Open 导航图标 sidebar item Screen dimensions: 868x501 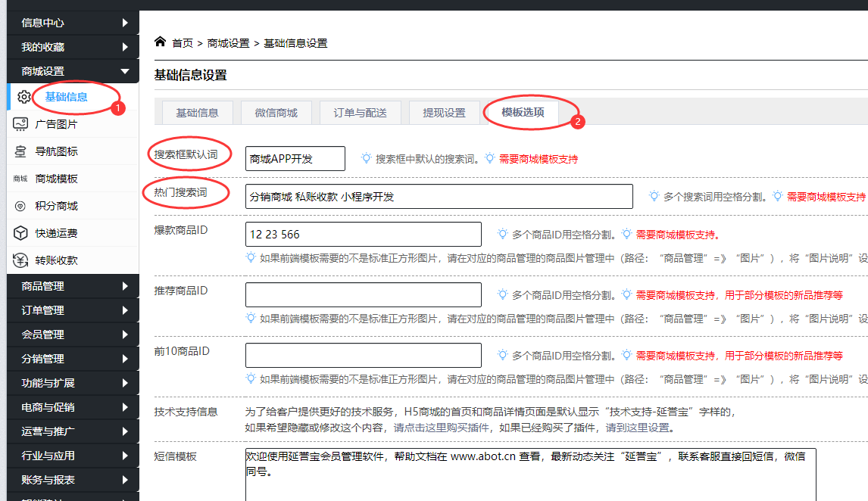point(57,151)
